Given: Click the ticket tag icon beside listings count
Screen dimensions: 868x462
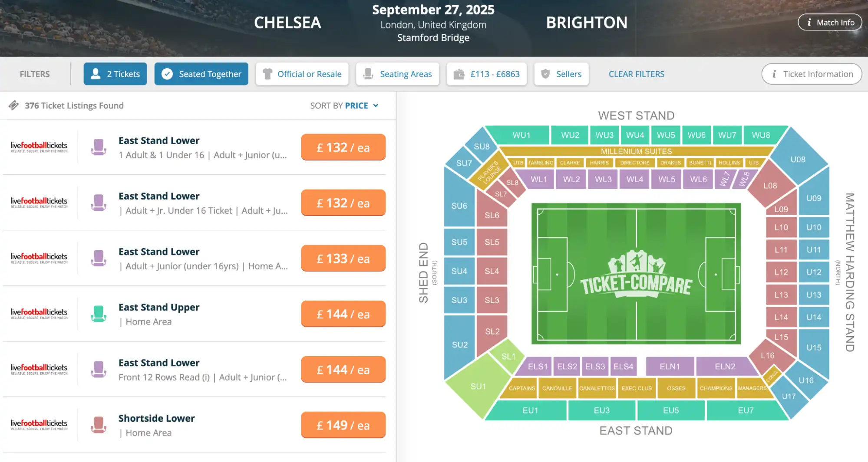Looking at the screenshot, I should [x=14, y=105].
